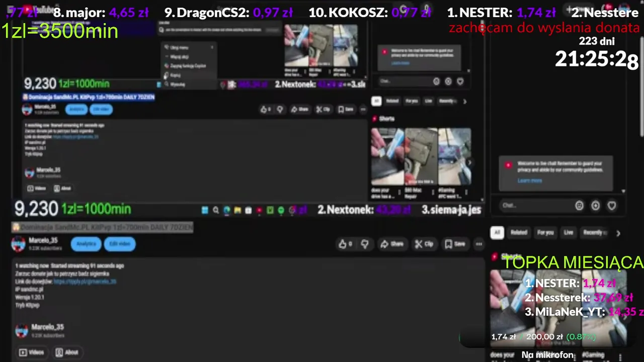Viewport: 644px width, 362px height.
Task: Dislike the video on the main page
Action: click(365, 244)
